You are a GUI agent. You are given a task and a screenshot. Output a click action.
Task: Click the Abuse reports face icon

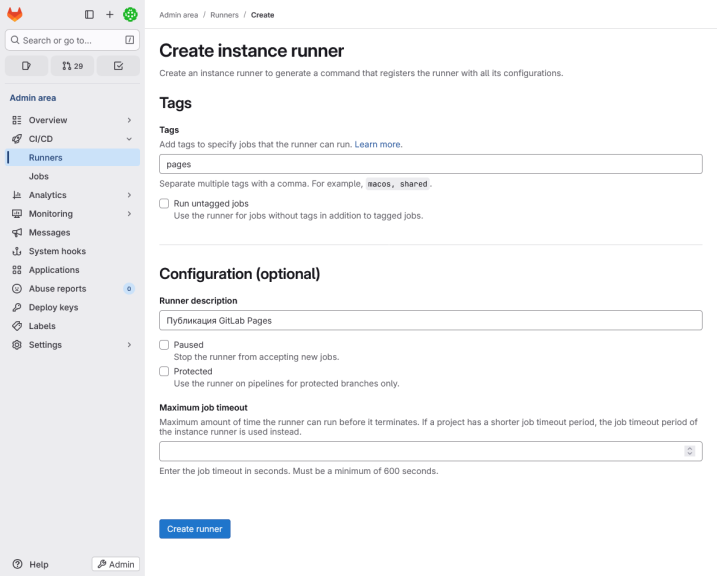point(17,289)
